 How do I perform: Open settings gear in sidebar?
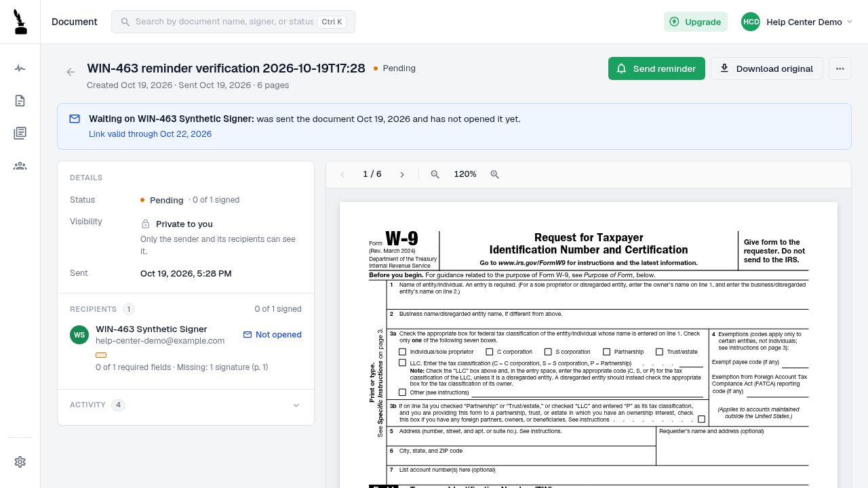pyautogui.click(x=20, y=462)
